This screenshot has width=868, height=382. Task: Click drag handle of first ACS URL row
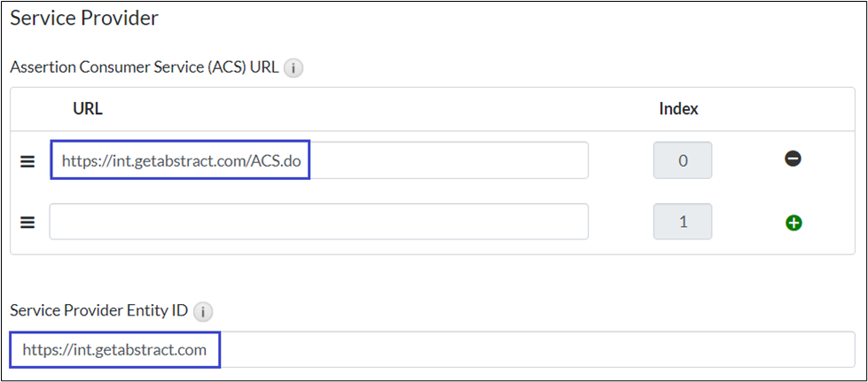pyautogui.click(x=27, y=161)
